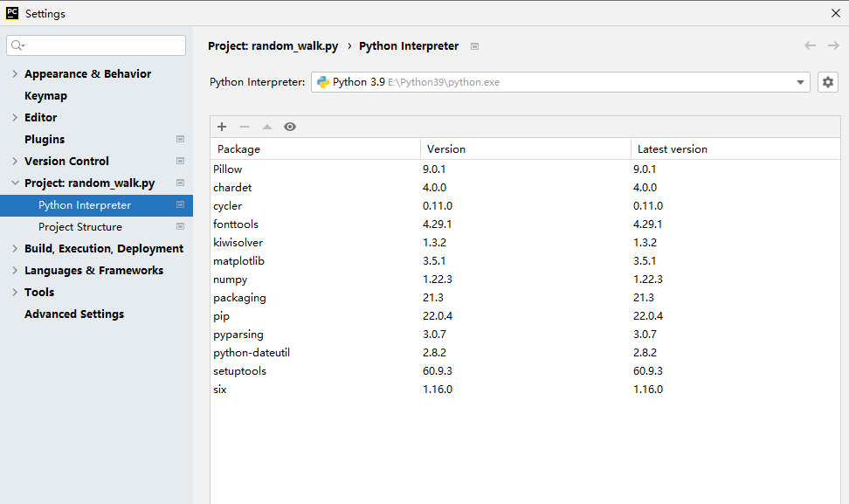This screenshot has height=504, width=849.
Task: Expand the Appearance & Behavior section
Action: pos(16,73)
